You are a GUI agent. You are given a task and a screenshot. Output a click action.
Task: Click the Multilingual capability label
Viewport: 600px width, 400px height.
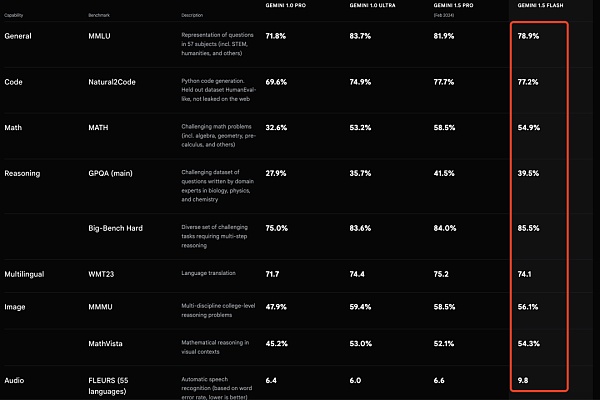pos(27,273)
